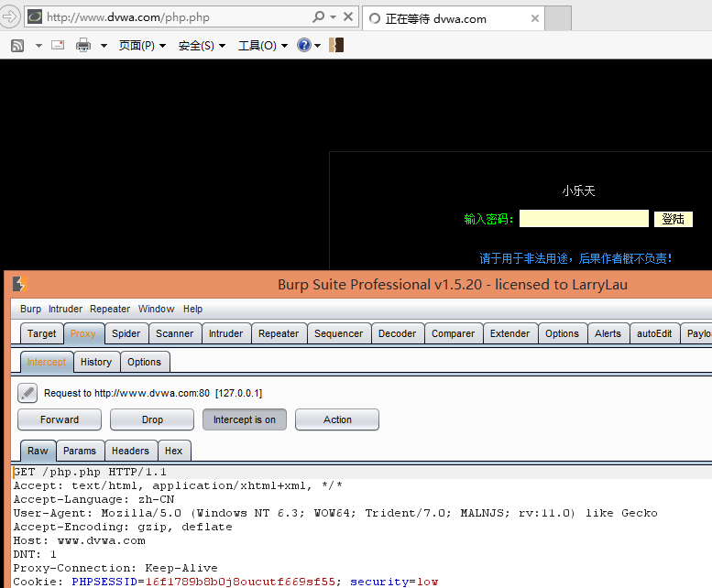Expand the 页面(P) dropdown menu
The width and height of the screenshot is (712, 588).
142,46
